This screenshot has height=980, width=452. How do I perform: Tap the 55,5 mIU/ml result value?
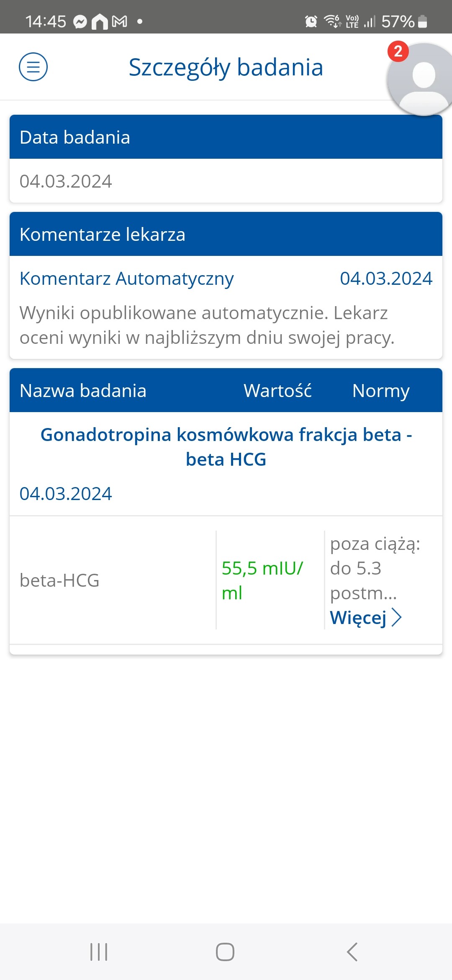coord(262,580)
